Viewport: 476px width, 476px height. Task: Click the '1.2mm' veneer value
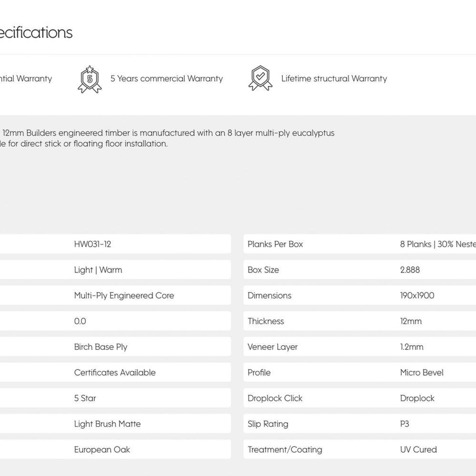click(x=411, y=347)
